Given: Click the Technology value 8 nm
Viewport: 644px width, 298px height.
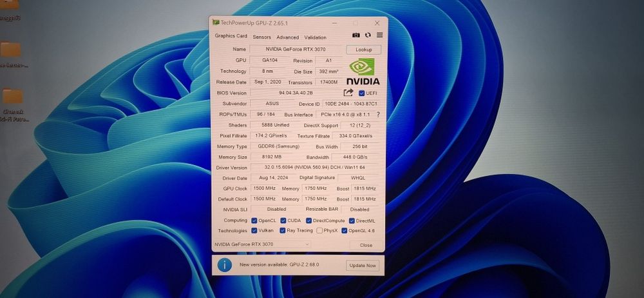Looking at the screenshot, I should click(x=268, y=71).
